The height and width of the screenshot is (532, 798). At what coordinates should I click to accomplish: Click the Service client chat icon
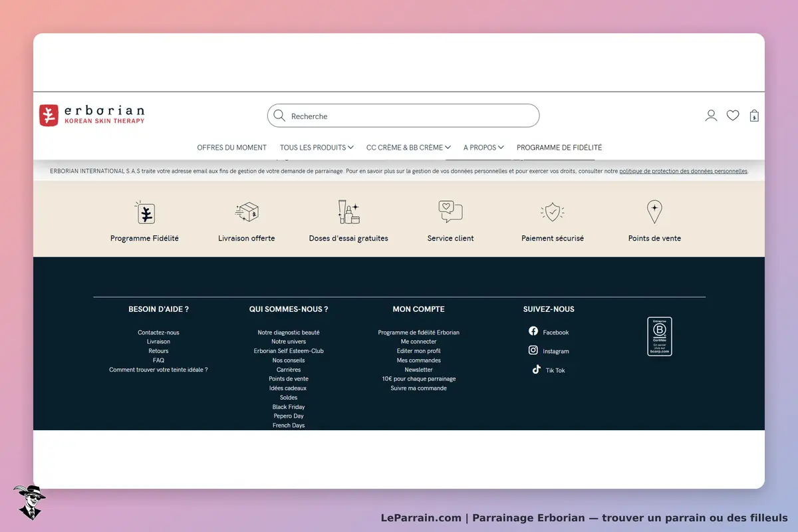[x=450, y=213]
